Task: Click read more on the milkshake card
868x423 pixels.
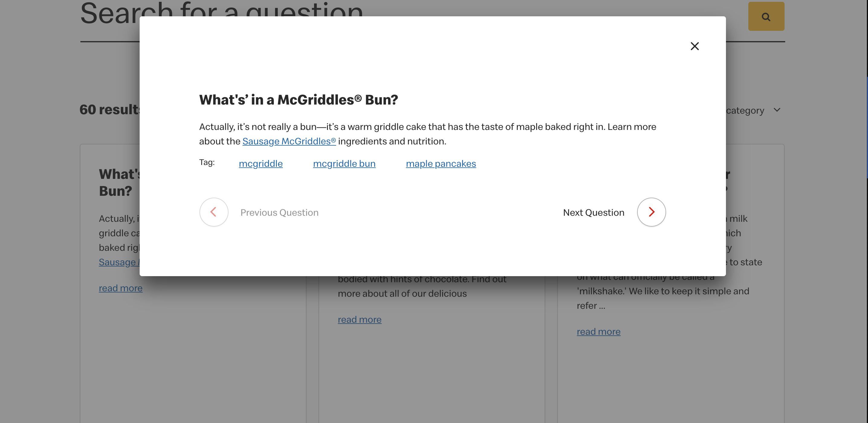Action: (x=598, y=332)
